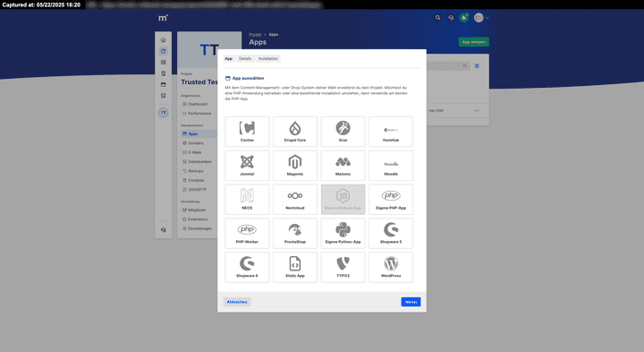Click the green App anlegen button
644x352 pixels.
point(473,41)
